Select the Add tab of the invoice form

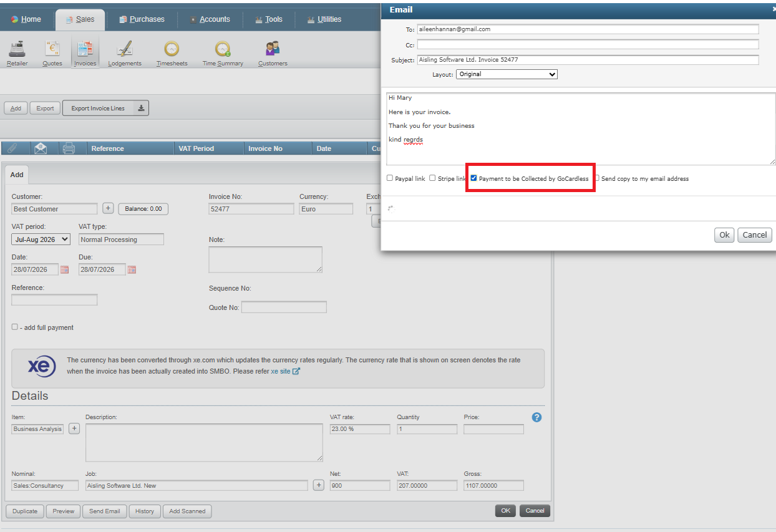coord(17,175)
